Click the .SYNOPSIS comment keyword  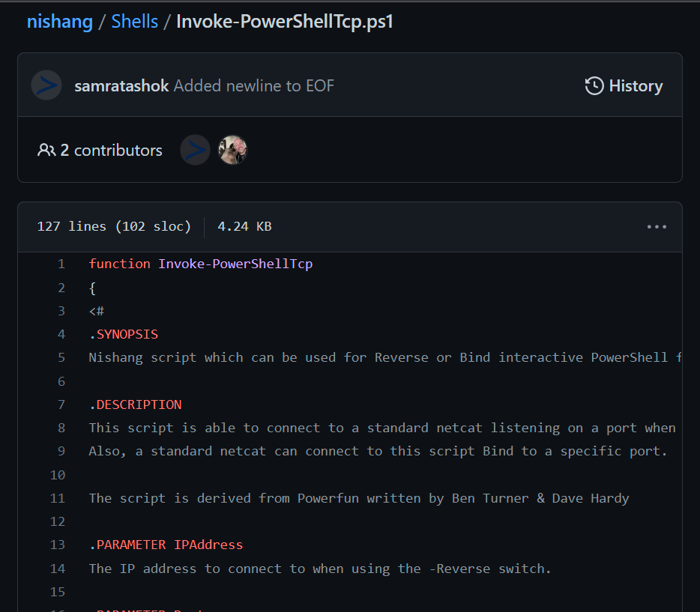point(124,334)
